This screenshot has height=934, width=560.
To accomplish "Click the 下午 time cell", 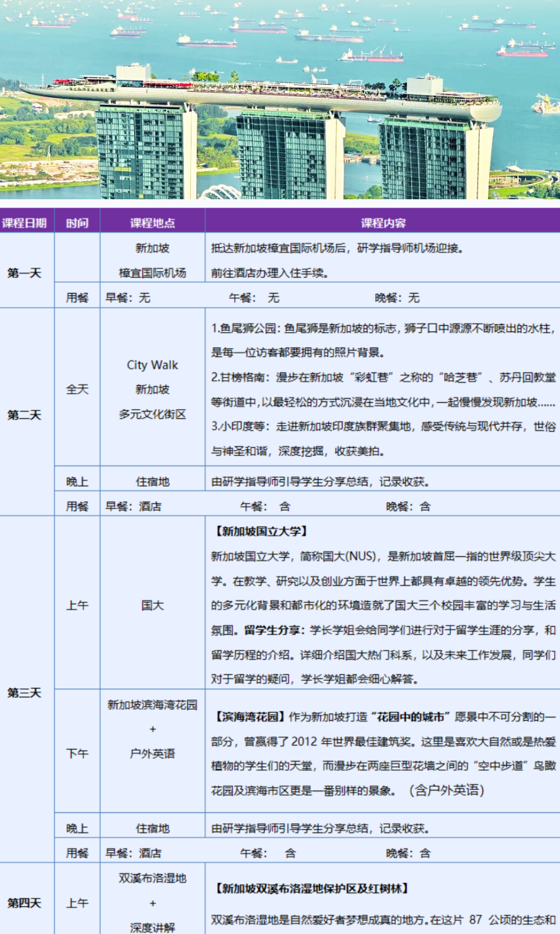I will tap(77, 753).
